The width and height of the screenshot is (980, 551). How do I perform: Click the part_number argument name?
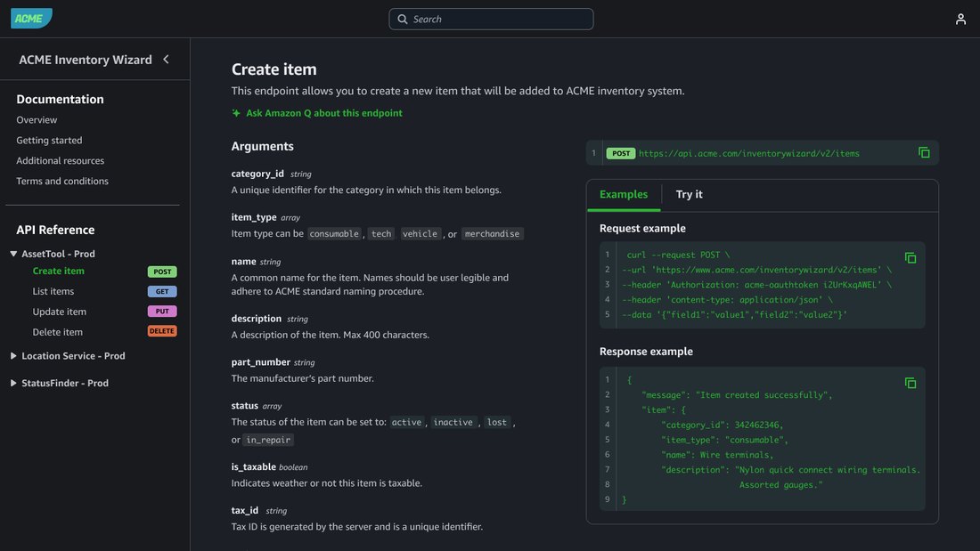pyautogui.click(x=261, y=362)
